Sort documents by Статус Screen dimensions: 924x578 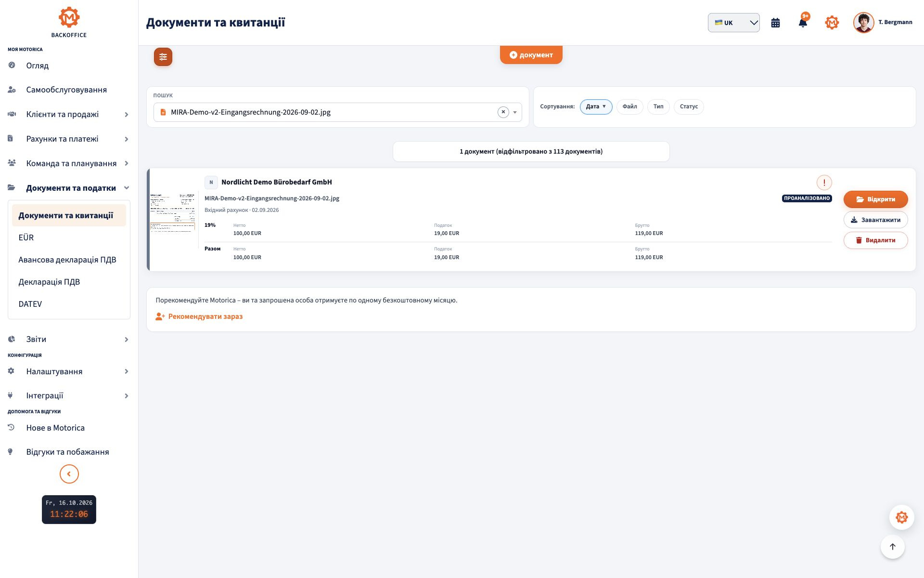click(689, 106)
